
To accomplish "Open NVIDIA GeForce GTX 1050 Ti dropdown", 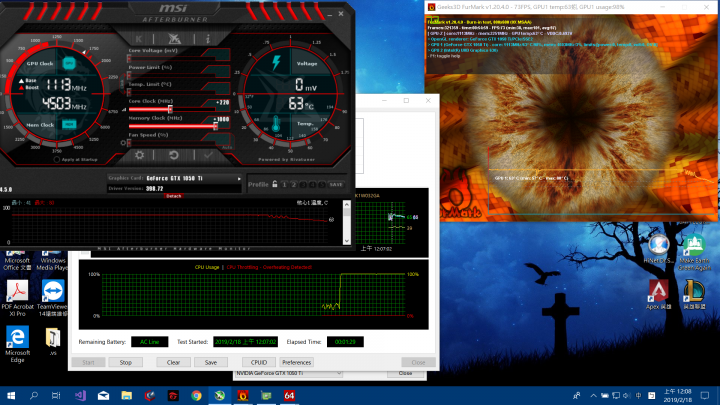I will pos(288,373).
